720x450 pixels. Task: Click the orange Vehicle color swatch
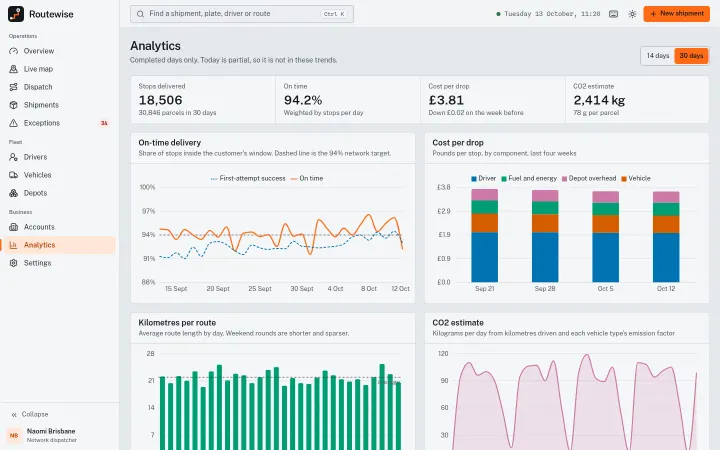pyautogui.click(x=624, y=179)
